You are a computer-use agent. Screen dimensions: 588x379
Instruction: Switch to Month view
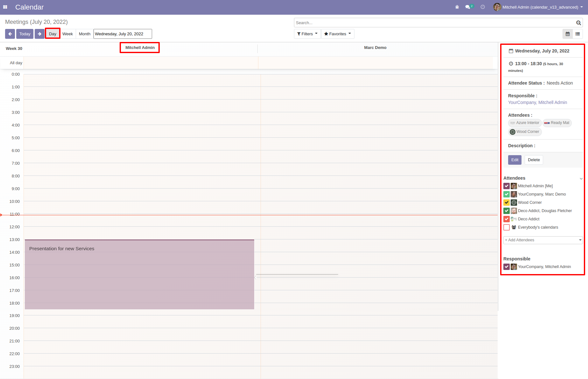point(85,34)
